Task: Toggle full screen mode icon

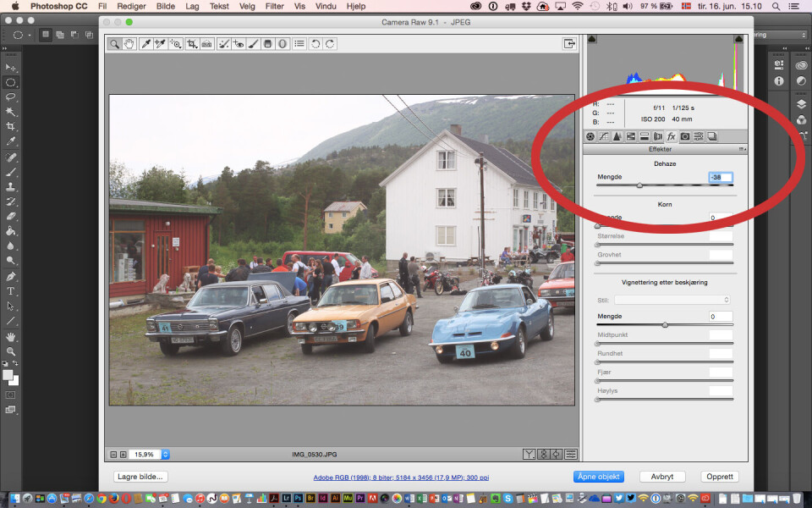Action: 569,44
